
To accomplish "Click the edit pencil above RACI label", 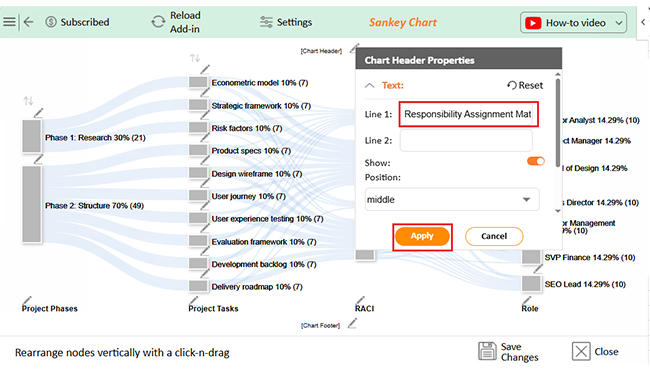I will click(360, 300).
